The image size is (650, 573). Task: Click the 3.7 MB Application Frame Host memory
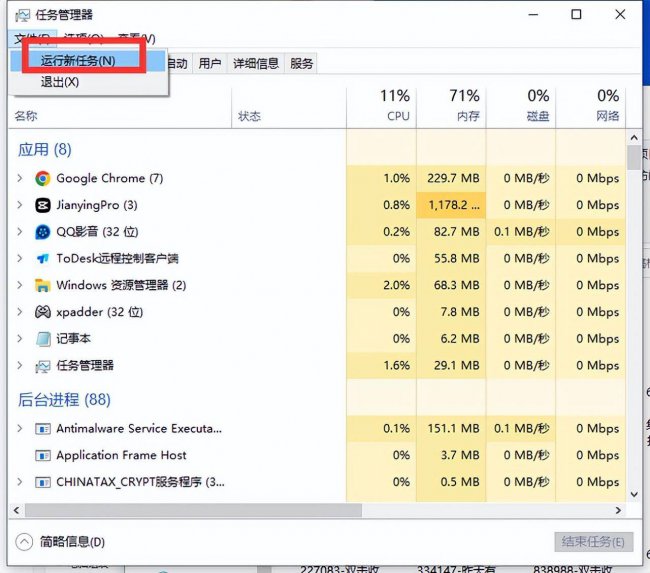(460, 455)
